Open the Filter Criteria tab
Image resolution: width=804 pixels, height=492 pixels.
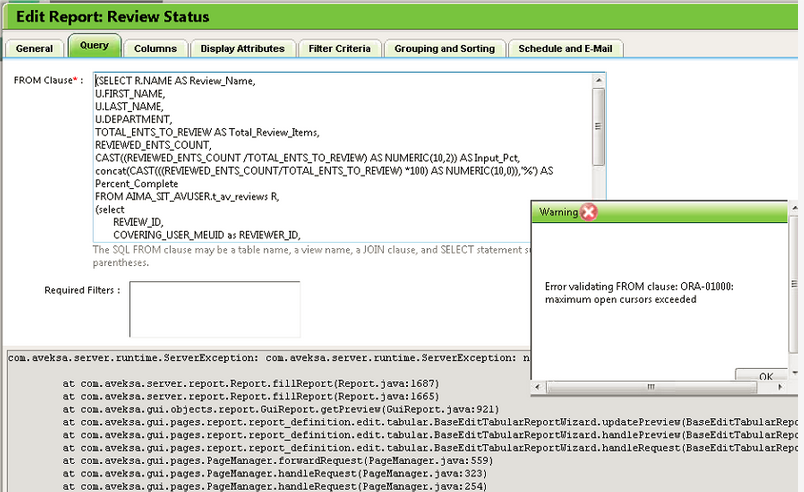click(x=340, y=48)
